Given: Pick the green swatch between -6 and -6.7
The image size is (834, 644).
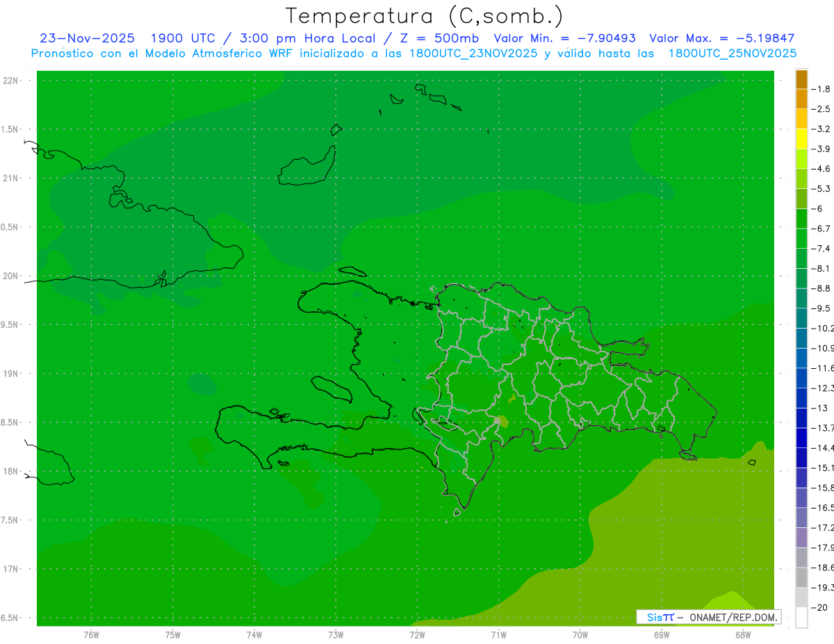Looking at the screenshot, I should pos(801,218).
